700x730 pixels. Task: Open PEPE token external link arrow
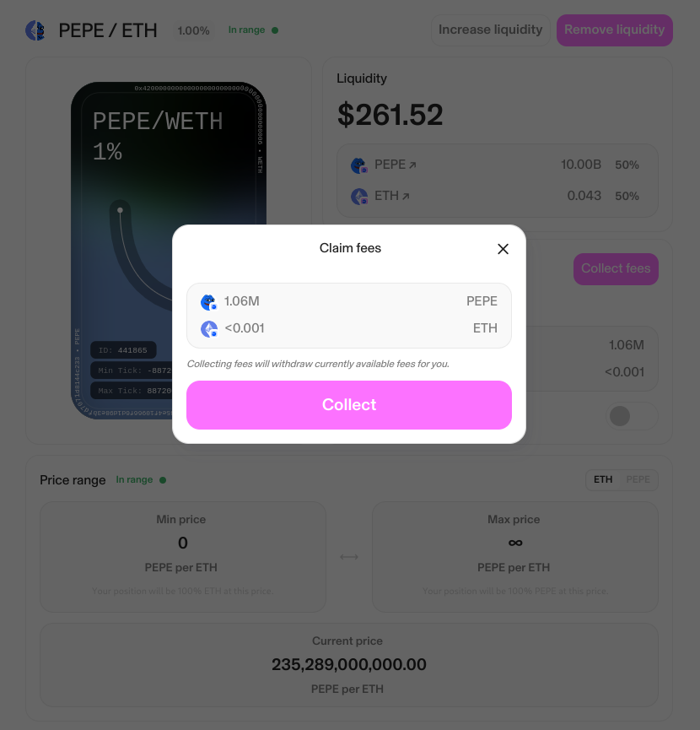[412, 165]
